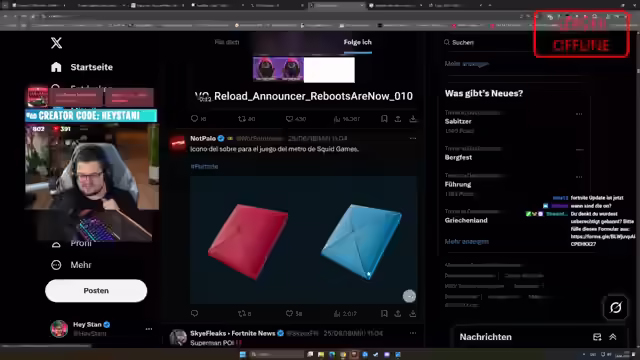Reply to the Reload_Announcer post

click(194, 118)
